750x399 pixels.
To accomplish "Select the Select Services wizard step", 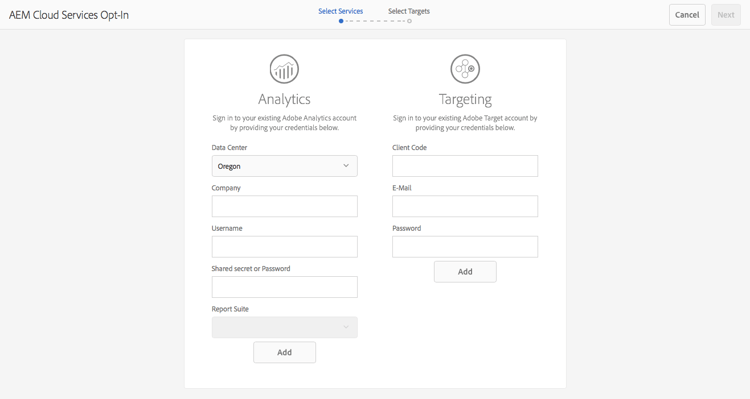I will tap(341, 11).
